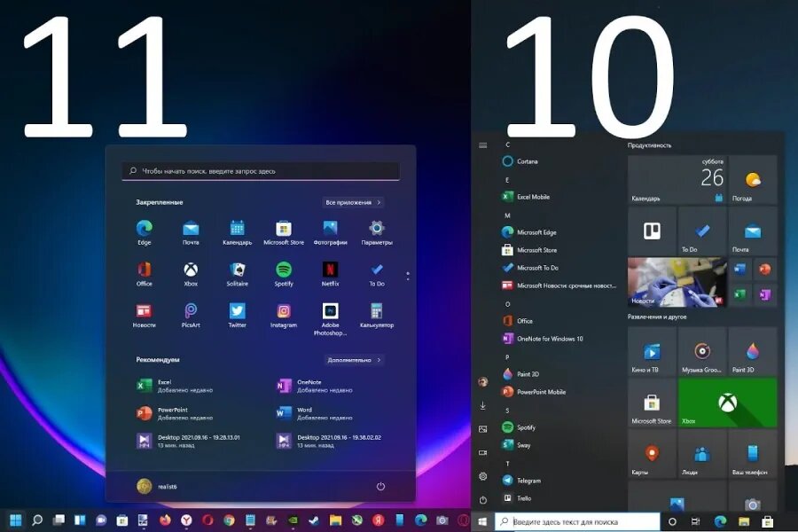
Task: Open Карты maps tile
Action: click(652, 454)
